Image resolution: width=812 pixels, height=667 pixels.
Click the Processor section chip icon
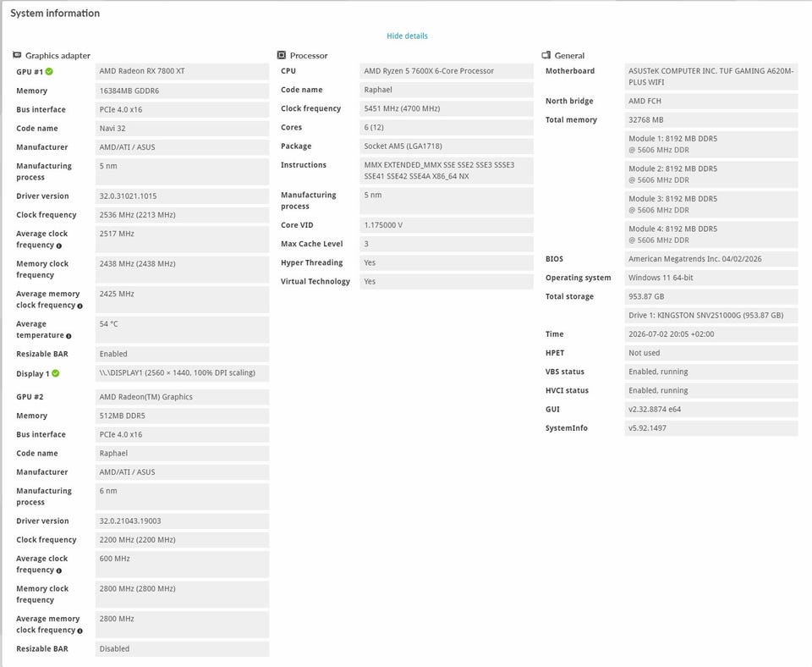click(x=281, y=55)
